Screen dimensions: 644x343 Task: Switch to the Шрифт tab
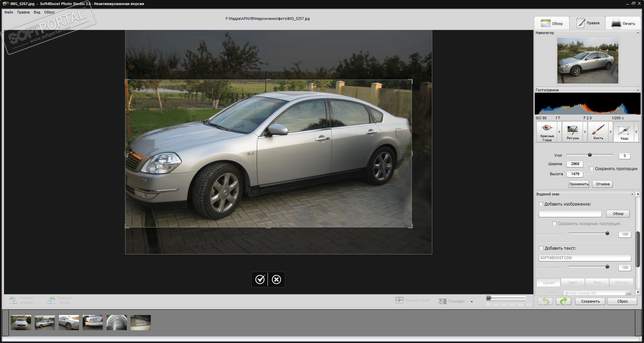tap(549, 282)
